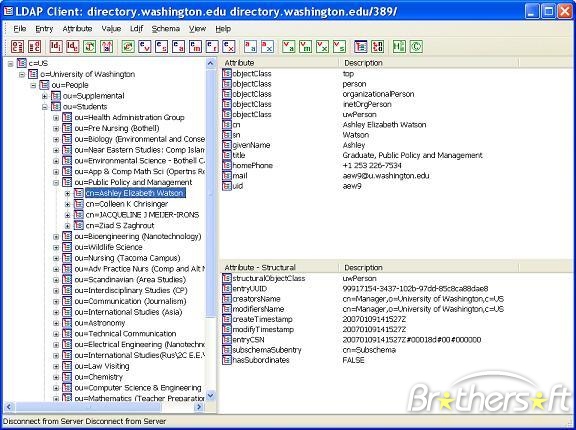Image resolution: width=576 pixels, height=430 pixels.
Task: Open the Attribute menu
Action: click(x=77, y=29)
